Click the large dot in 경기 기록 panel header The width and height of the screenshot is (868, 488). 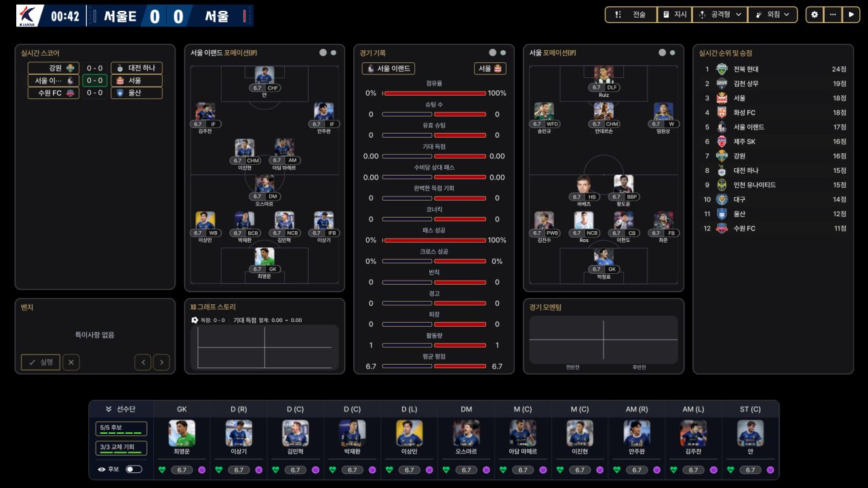coord(492,53)
